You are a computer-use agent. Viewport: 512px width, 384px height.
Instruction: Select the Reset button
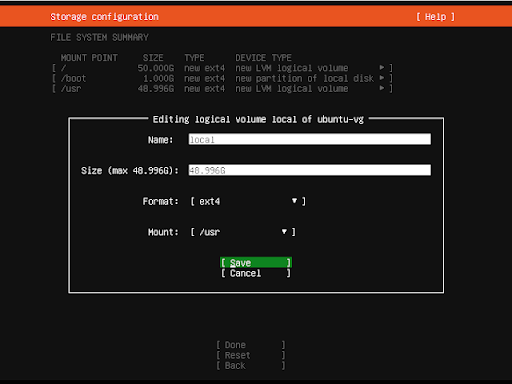tap(251, 355)
